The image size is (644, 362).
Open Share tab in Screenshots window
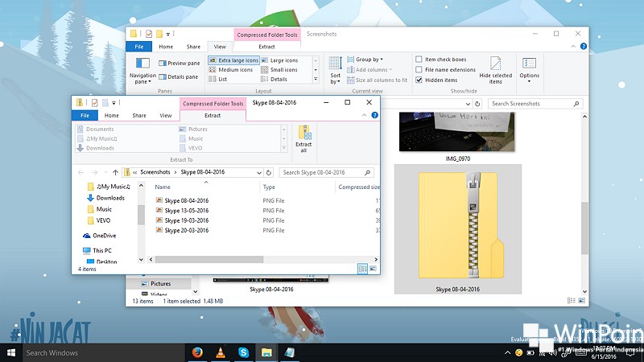click(193, 47)
